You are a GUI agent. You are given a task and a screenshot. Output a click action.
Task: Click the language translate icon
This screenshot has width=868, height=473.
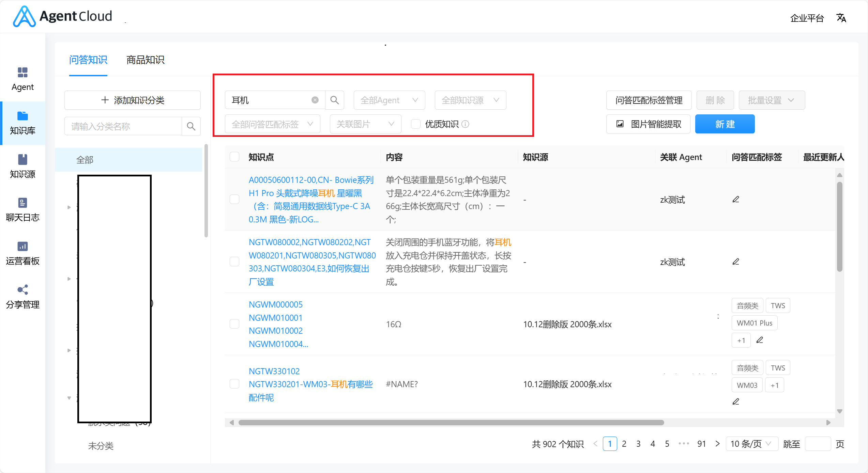841,18
